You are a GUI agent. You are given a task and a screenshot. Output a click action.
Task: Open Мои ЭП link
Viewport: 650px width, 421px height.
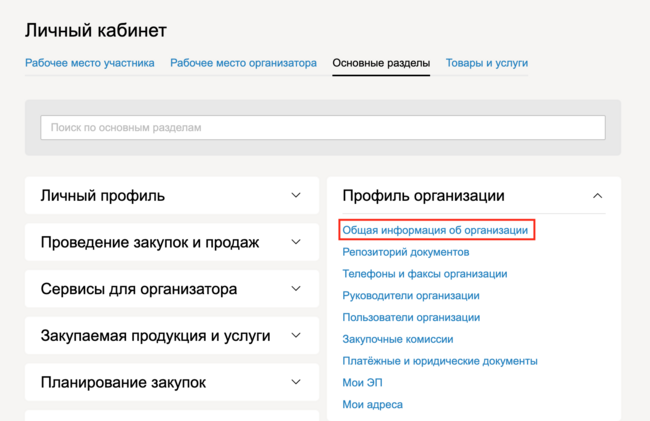(x=362, y=382)
